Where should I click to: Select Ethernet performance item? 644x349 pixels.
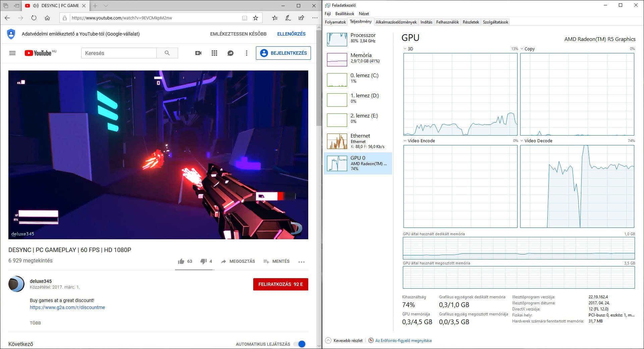coord(358,141)
